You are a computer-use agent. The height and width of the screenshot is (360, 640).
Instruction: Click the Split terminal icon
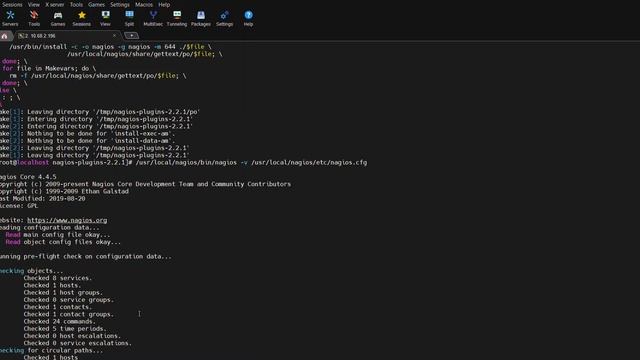[129, 18]
